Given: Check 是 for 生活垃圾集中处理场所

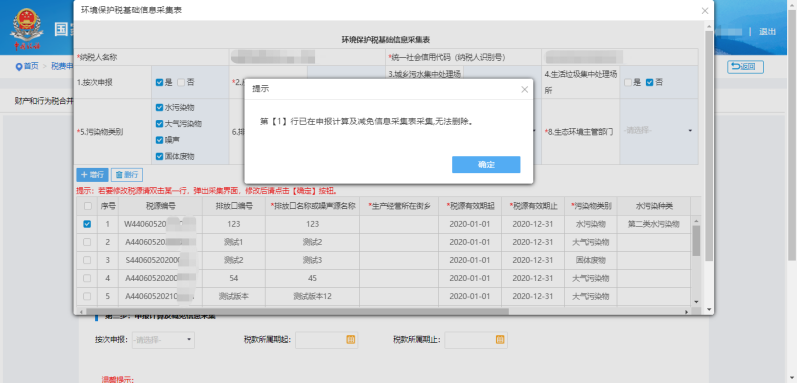Looking at the screenshot, I should [x=628, y=82].
